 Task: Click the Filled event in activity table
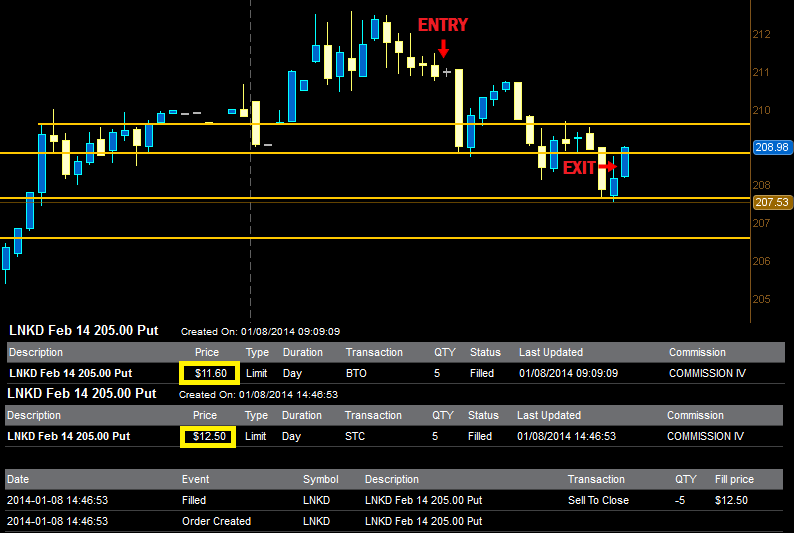tap(194, 500)
